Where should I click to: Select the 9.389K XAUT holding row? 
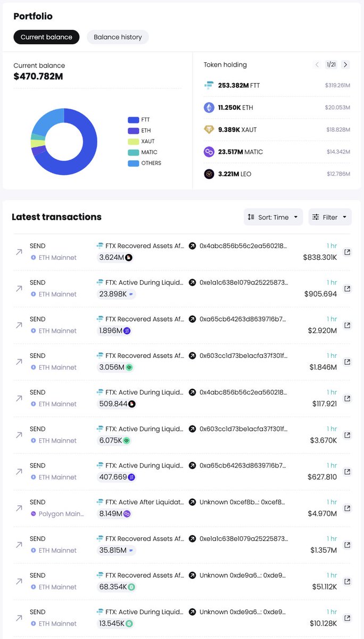(277, 129)
